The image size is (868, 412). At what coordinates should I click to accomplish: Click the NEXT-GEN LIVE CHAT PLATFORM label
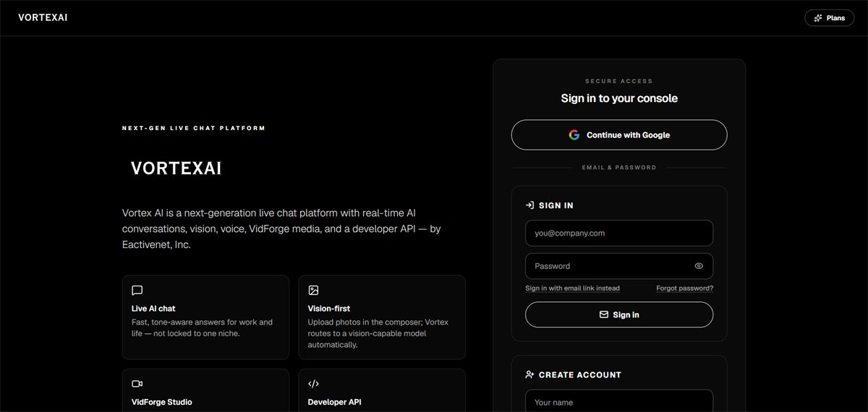pyautogui.click(x=194, y=128)
